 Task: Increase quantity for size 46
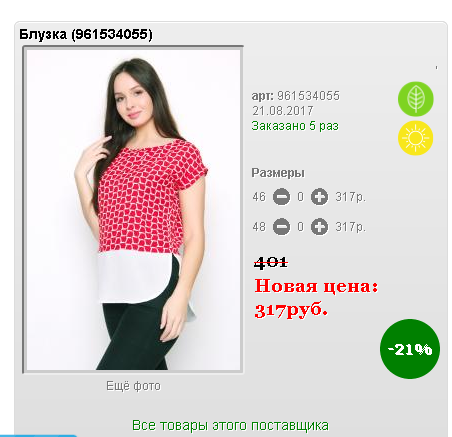coord(319,197)
